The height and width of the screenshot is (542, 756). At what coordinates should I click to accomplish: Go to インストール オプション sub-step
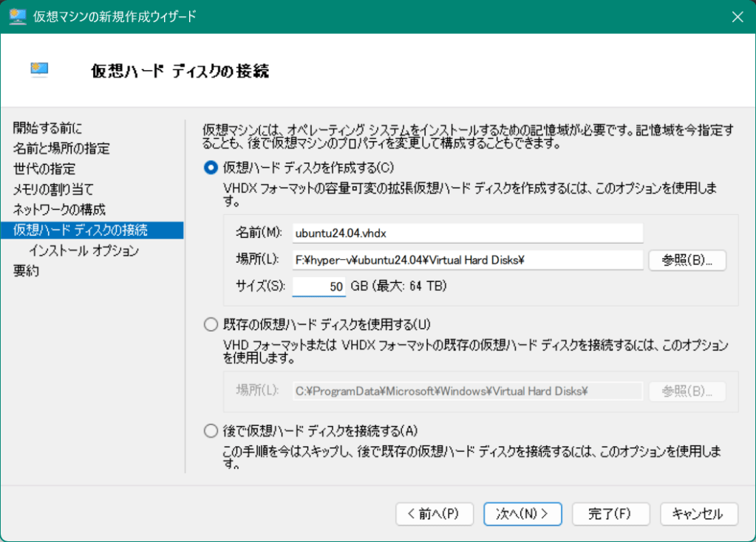(x=84, y=250)
